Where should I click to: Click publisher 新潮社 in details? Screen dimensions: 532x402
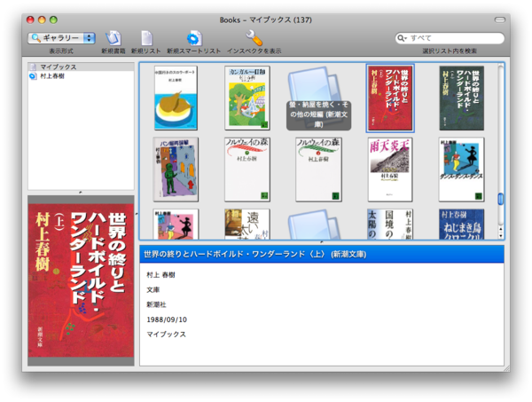click(156, 304)
